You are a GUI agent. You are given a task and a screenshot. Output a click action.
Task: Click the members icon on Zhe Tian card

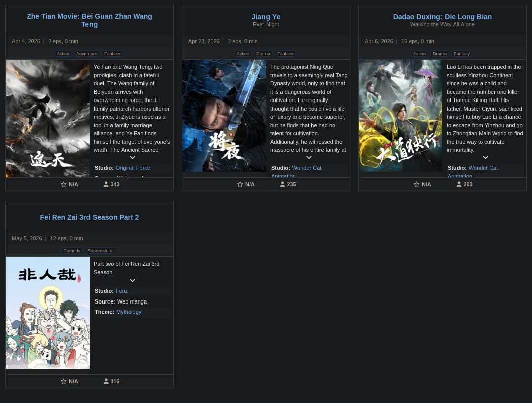106,185
